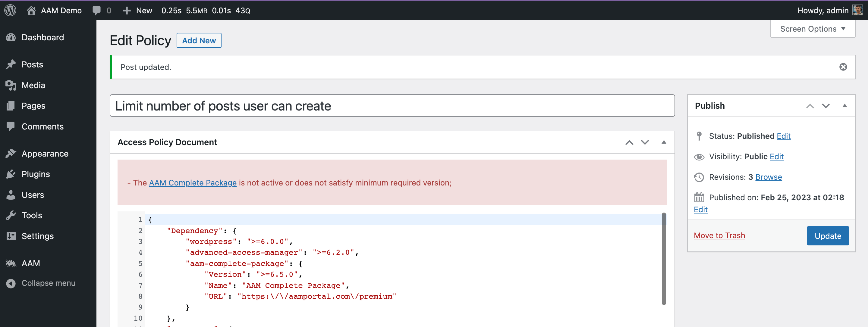
Task: Click the Media camera icon
Action: click(x=11, y=85)
